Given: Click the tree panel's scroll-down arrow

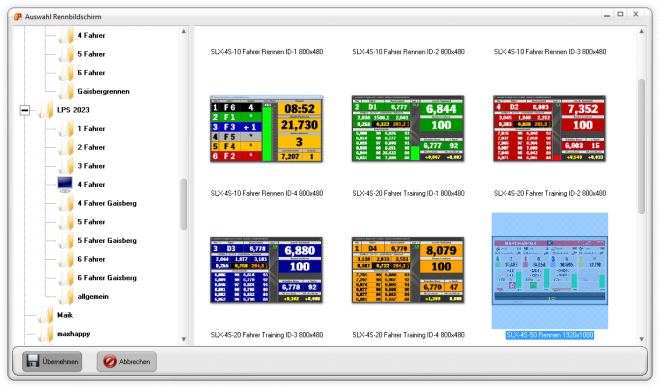Looking at the screenshot, I should 184,339.
